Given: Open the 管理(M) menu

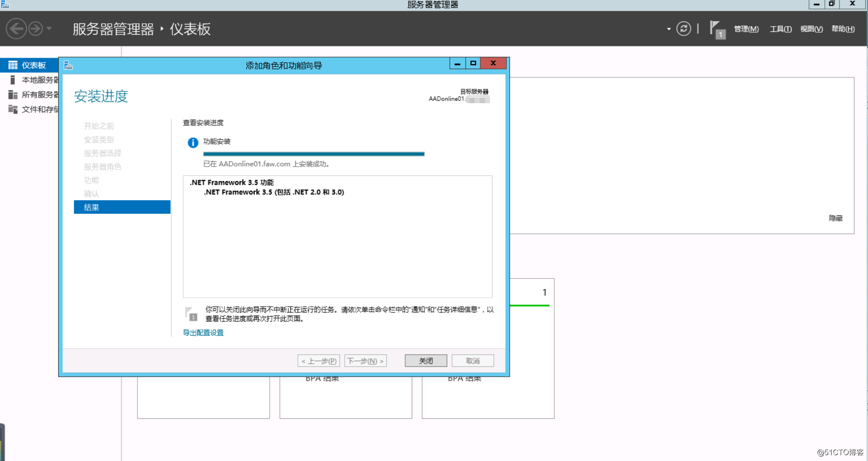Looking at the screenshot, I should tap(746, 29).
